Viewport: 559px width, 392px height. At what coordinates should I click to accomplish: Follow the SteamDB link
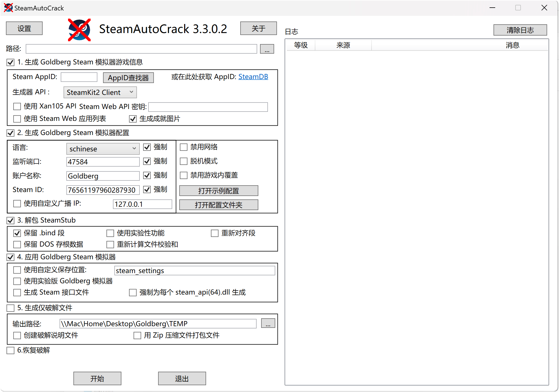pyautogui.click(x=253, y=77)
